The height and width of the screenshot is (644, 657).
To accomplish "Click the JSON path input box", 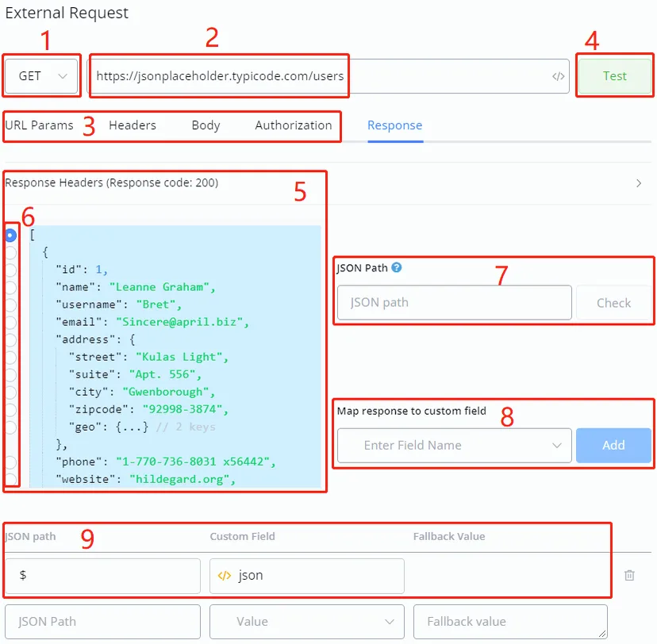I will point(454,303).
